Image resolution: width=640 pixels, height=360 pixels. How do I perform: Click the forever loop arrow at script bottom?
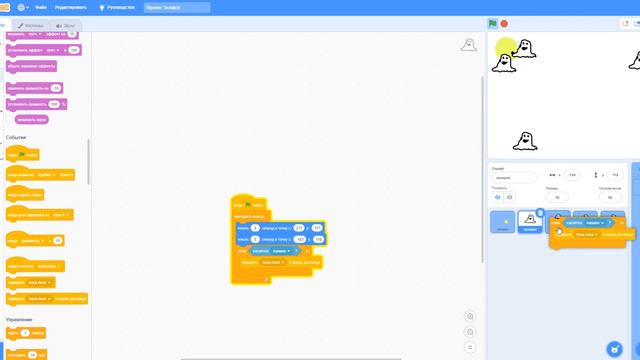coord(266,279)
